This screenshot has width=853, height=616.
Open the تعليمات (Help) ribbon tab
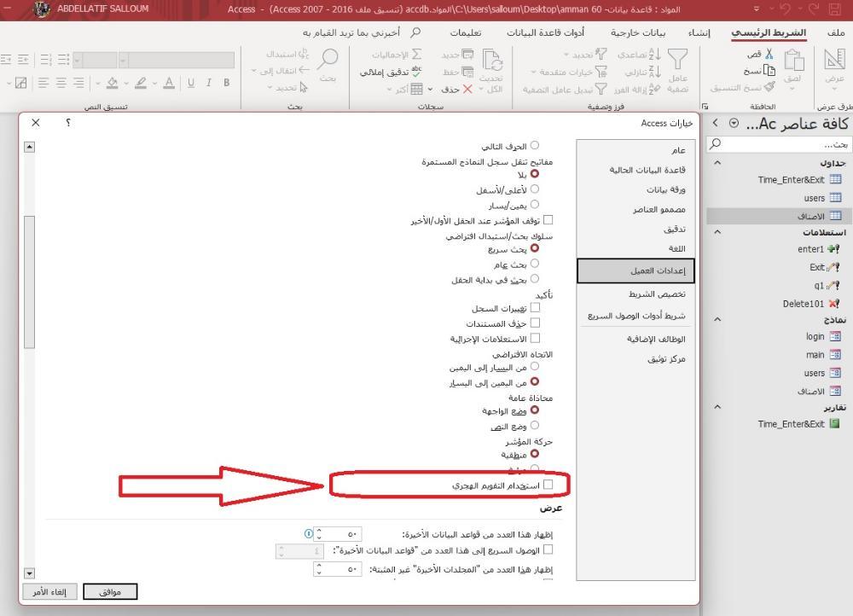(466, 32)
